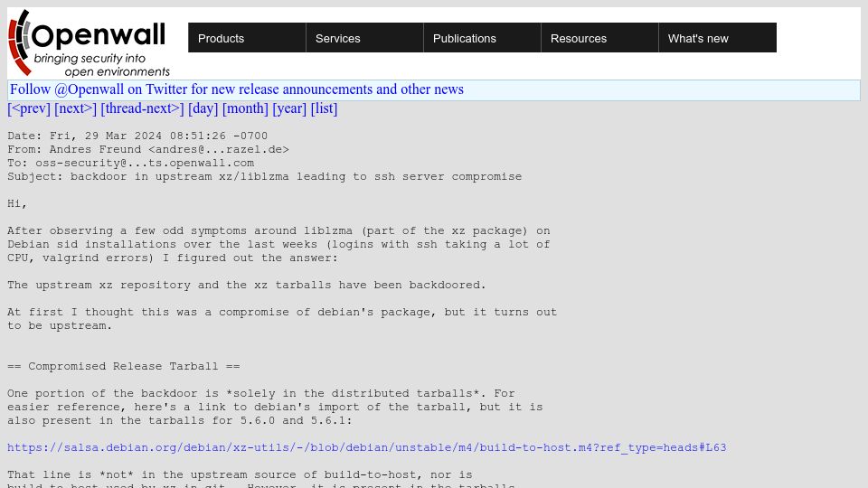Open the [day] archive index

[x=203, y=108]
